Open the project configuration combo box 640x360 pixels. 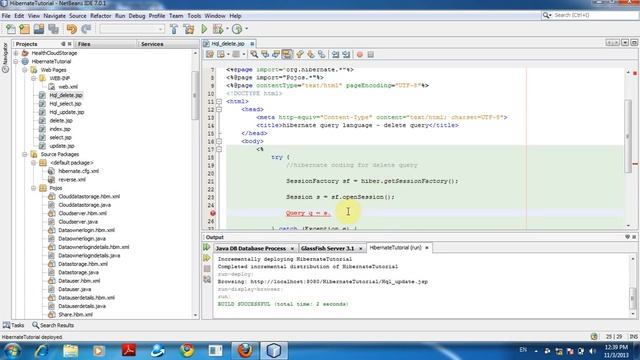(x=132, y=29)
